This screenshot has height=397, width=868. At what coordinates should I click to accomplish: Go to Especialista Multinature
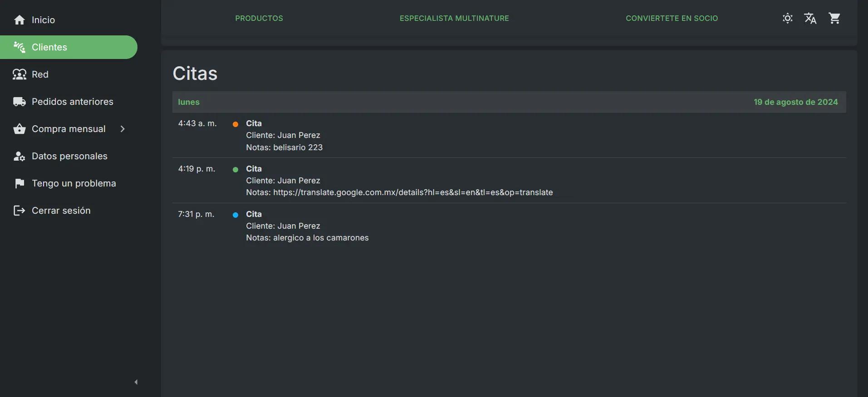(x=454, y=18)
